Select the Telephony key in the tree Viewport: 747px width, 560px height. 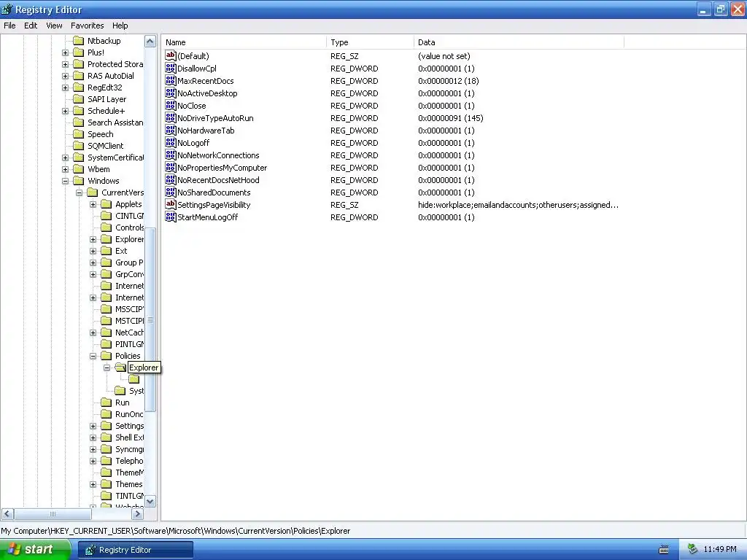point(129,461)
